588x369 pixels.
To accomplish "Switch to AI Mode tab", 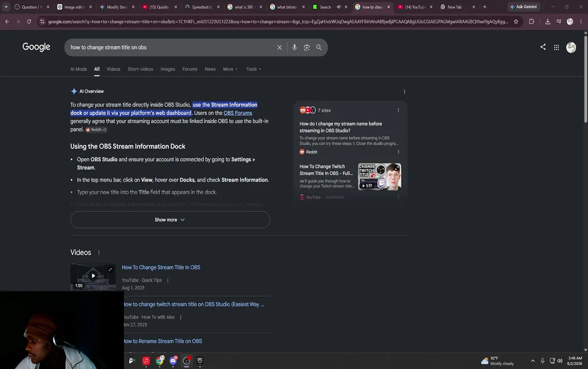I will point(79,69).
